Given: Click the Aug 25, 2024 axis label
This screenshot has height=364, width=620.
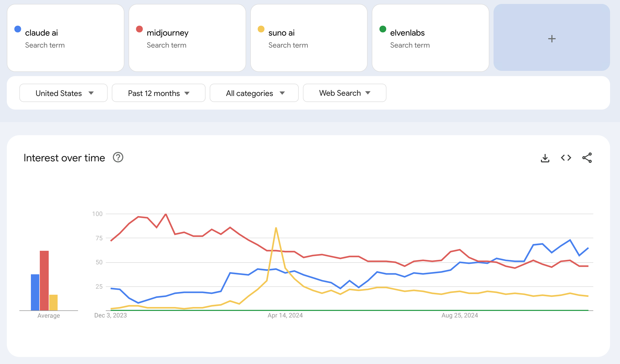Looking at the screenshot, I should pos(460,315).
